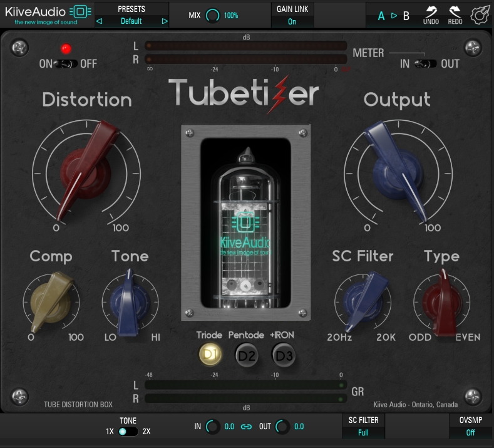Click the 20K label under SC Filter
The width and height of the screenshot is (494, 448).
(386, 337)
